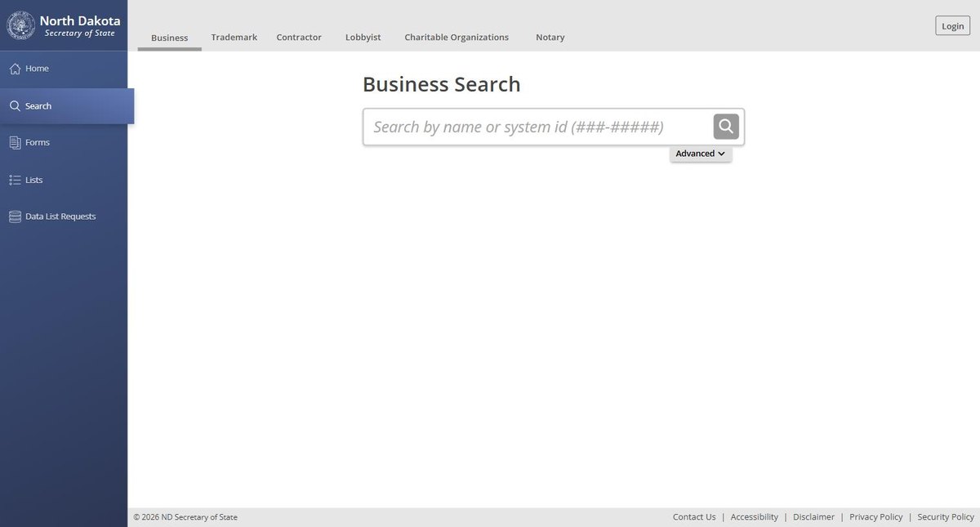Open the Contractor tab
980x527 pixels.
[x=299, y=38]
